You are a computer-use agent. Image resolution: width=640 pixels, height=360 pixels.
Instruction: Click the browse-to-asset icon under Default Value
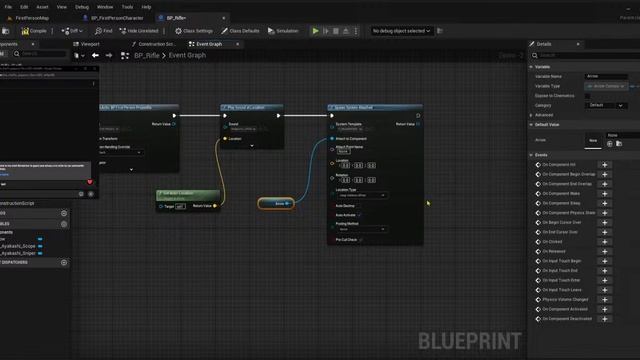click(619, 144)
